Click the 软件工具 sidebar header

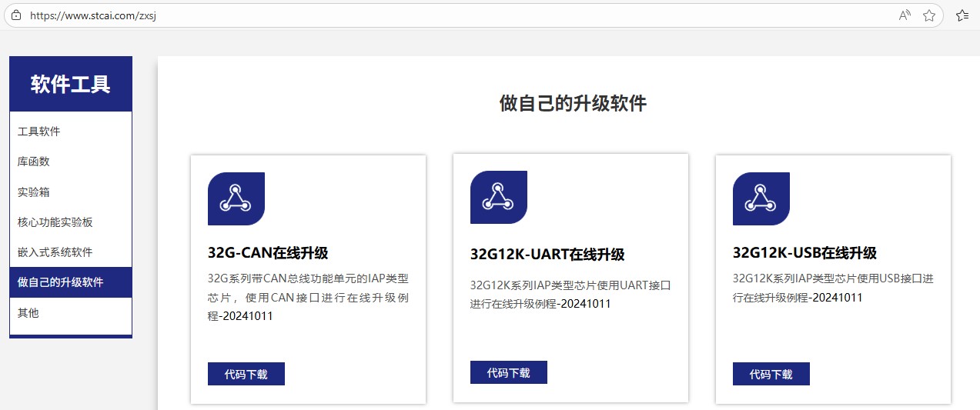click(71, 84)
